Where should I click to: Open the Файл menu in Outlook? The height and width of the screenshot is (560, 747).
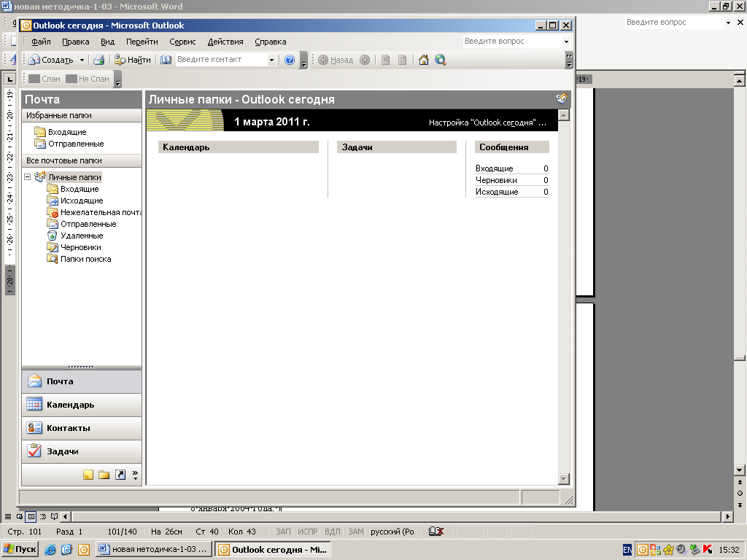tap(41, 42)
